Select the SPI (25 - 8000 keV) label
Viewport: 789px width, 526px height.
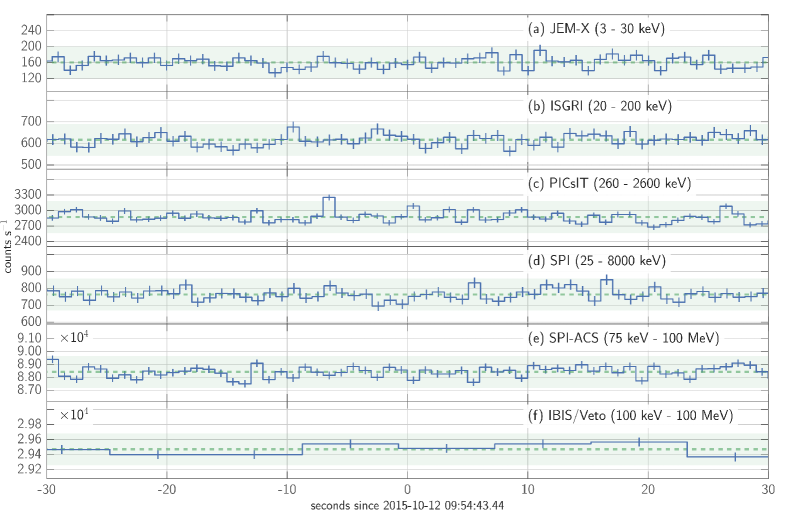pos(597,261)
